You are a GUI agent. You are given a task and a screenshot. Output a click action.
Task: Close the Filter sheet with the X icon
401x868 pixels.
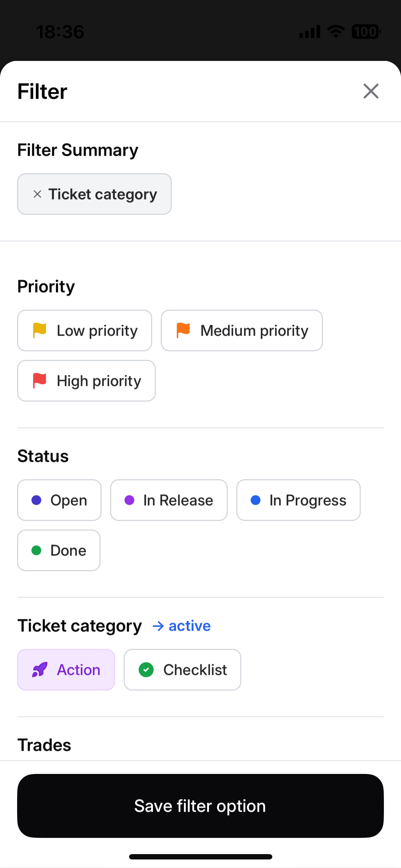[x=371, y=91]
